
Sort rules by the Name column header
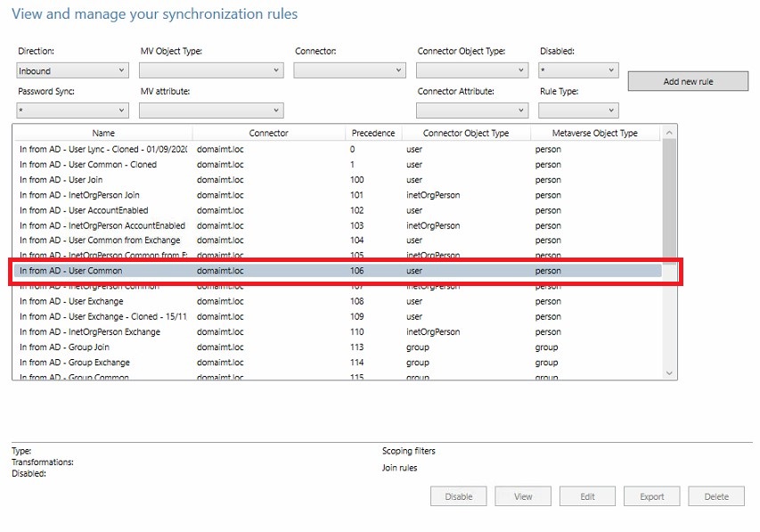pyautogui.click(x=103, y=133)
